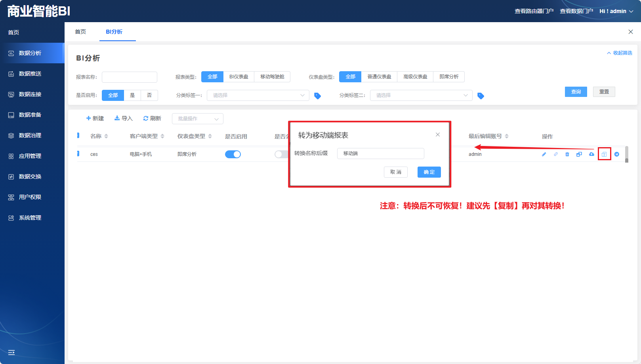
Task: Click the 查询 button
Action: 576,92
